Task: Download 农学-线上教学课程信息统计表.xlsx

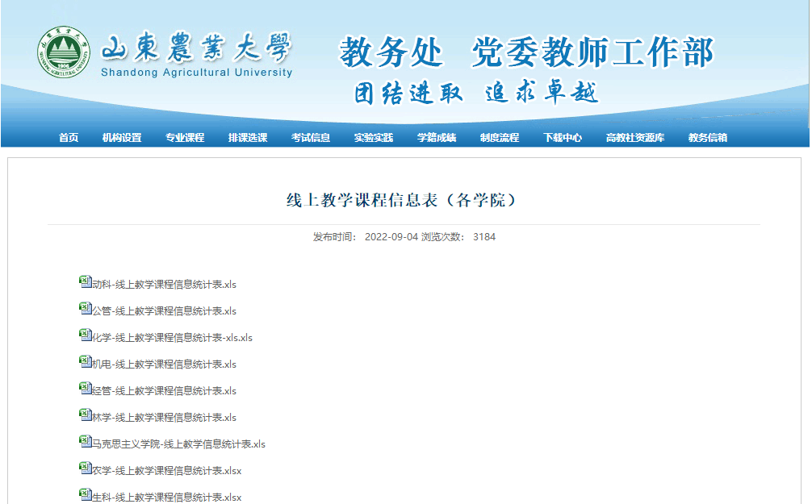Action: (x=166, y=471)
